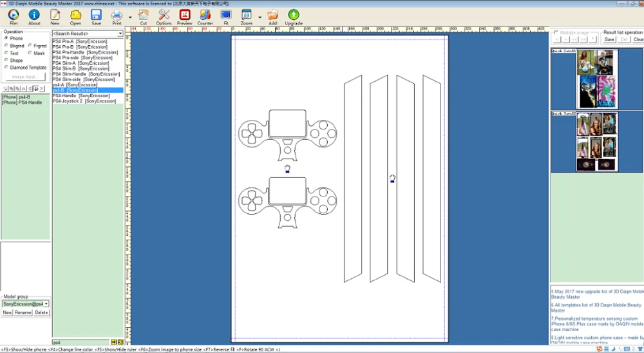Click the Rename model group button
The image size is (644, 353).
point(23,312)
